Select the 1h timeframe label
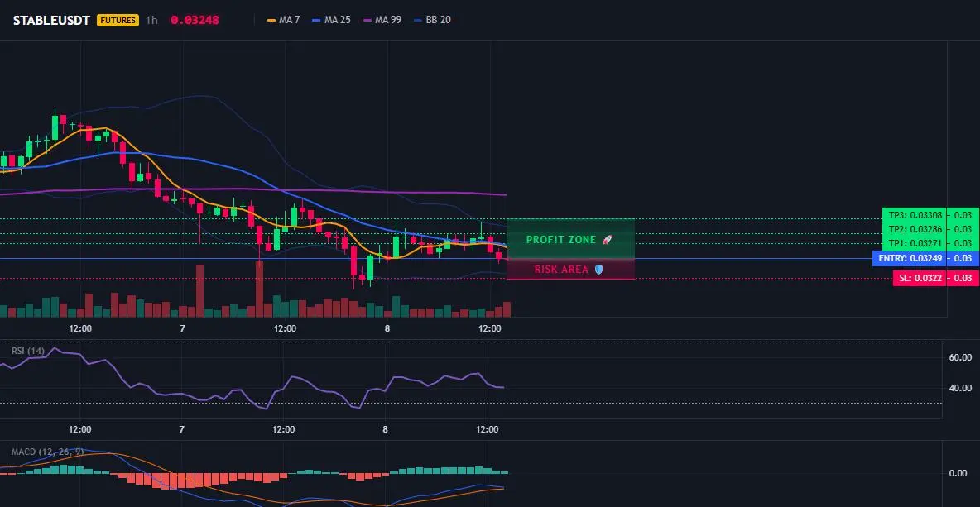Image resolution: width=980 pixels, height=507 pixels. click(x=151, y=20)
